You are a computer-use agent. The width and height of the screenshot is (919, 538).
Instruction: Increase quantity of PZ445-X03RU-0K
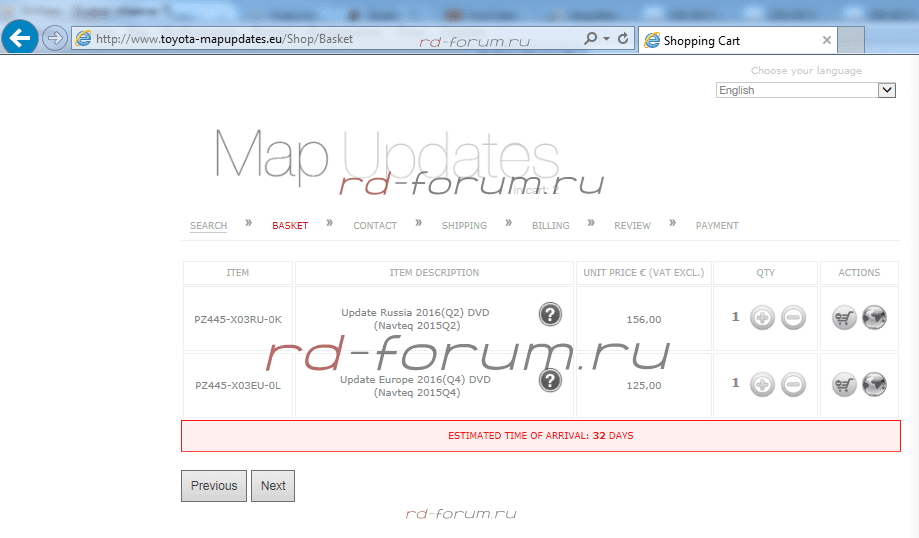coord(762,318)
